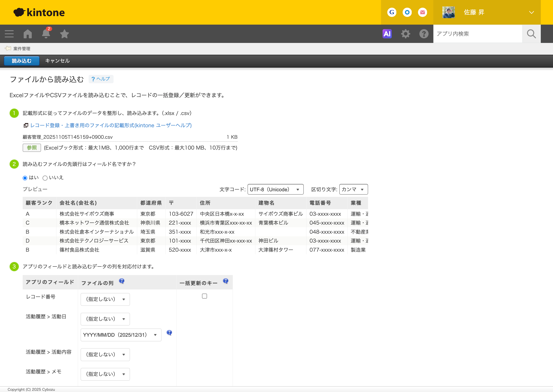Click the help question mark in toolbar

tap(424, 34)
